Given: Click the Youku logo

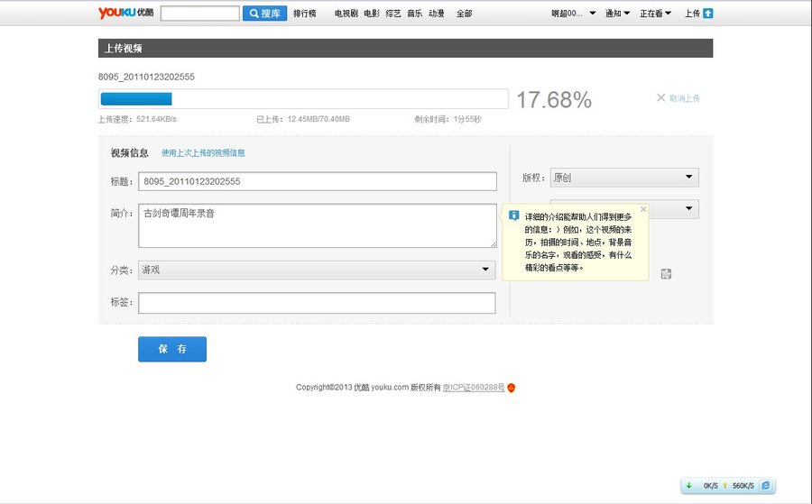Looking at the screenshot, I should point(125,13).
